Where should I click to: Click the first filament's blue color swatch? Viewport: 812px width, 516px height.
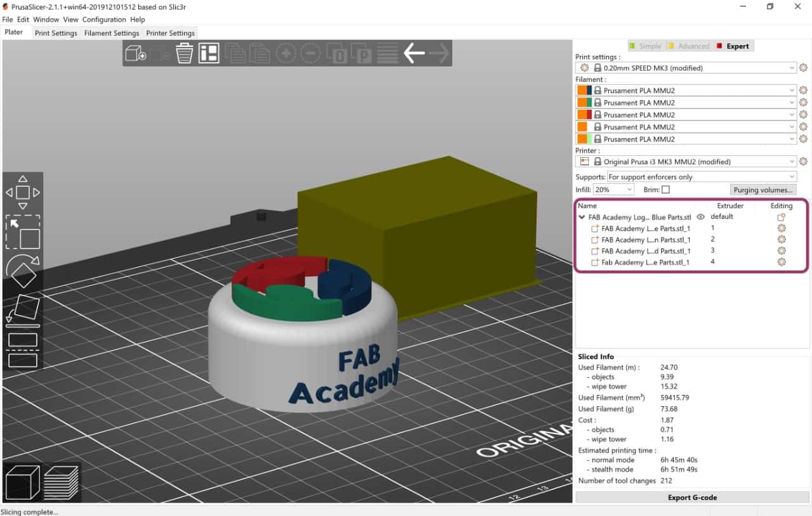tap(589, 91)
